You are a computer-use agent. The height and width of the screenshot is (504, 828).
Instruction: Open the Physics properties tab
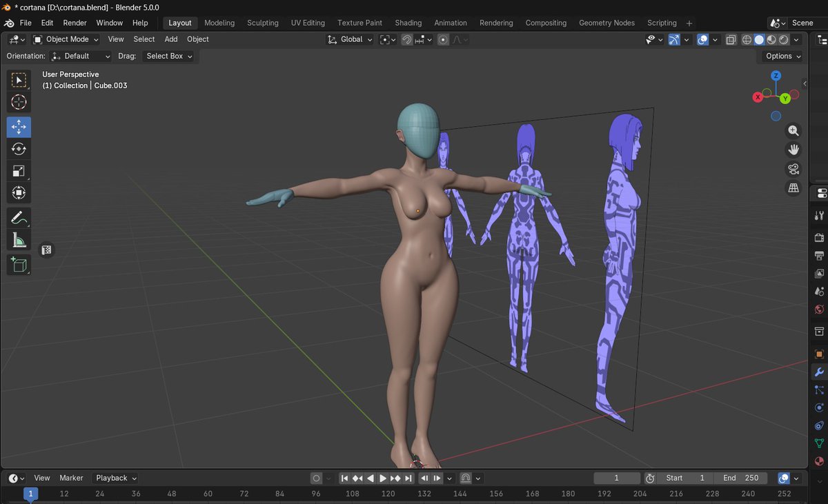click(820, 408)
